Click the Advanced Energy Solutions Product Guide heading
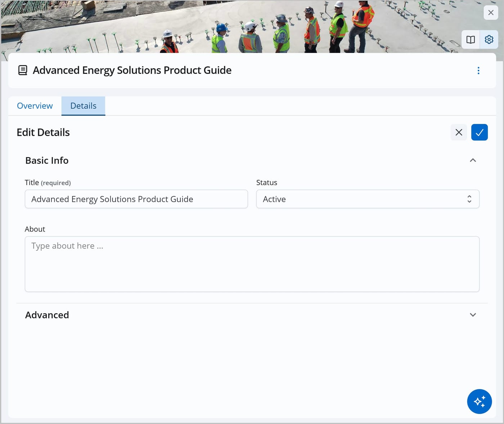The height and width of the screenshot is (424, 504). click(x=132, y=70)
